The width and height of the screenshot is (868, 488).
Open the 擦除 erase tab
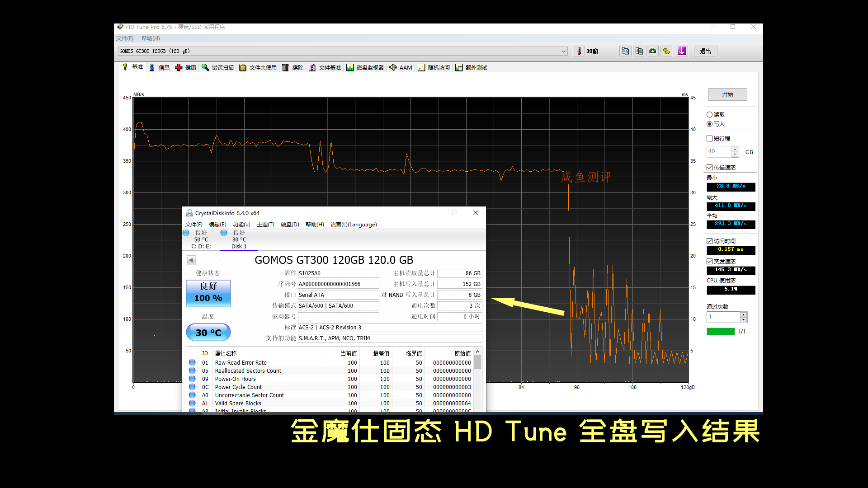click(293, 67)
